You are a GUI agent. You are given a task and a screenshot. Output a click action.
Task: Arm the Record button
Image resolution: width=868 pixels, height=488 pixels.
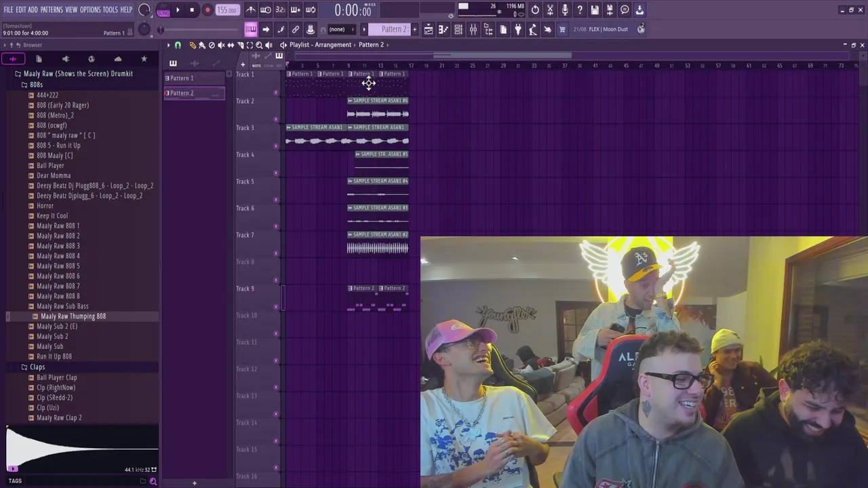(x=208, y=10)
